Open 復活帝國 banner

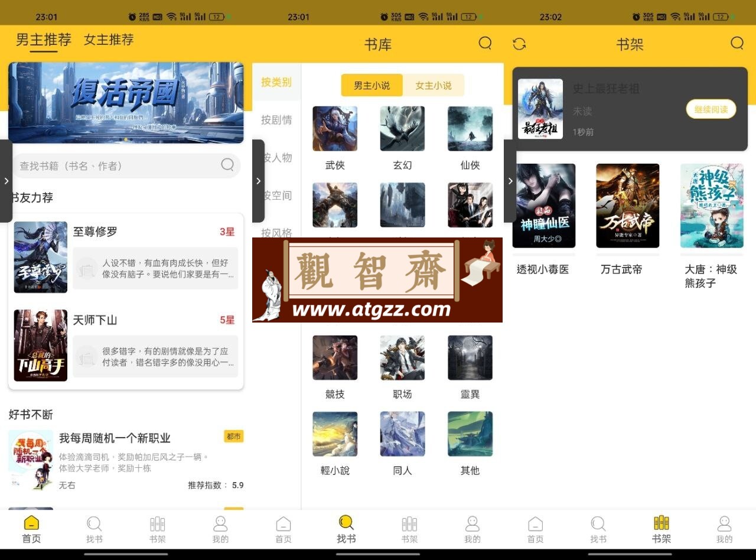126,103
